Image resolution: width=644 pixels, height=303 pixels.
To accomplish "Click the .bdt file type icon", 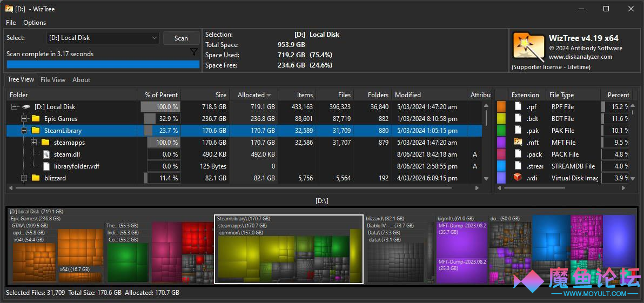I will pos(518,119).
